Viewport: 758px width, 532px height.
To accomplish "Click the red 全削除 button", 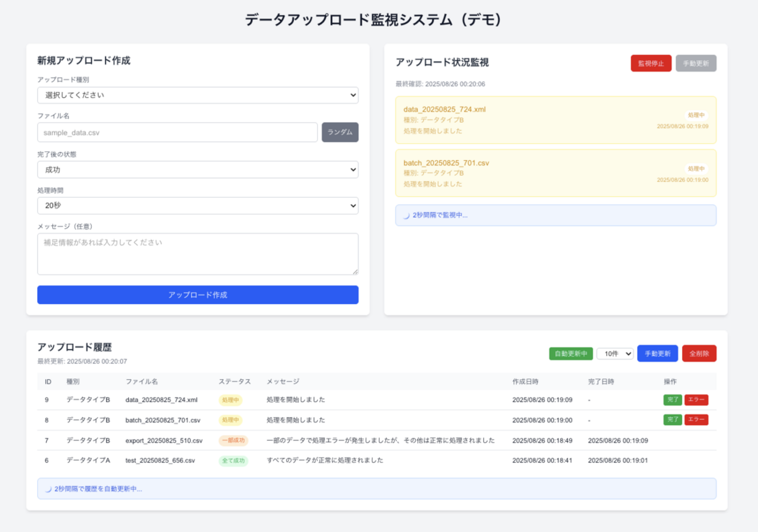I will (699, 354).
